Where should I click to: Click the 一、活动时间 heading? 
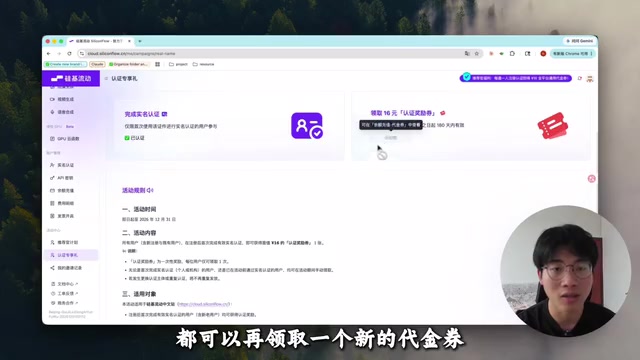[139, 209]
